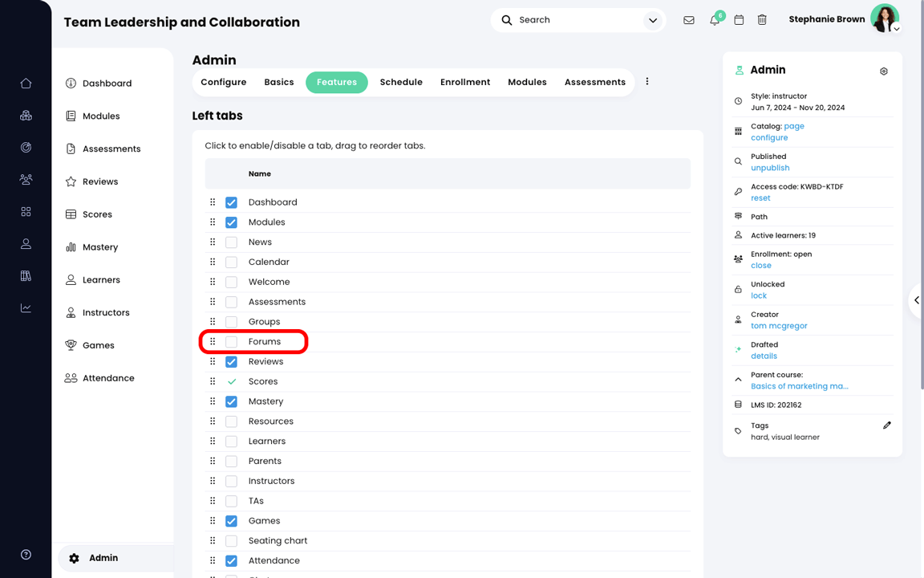924x578 pixels.
Task: Expand the search box dropdown arrow
Action: [x=652, y=21]
